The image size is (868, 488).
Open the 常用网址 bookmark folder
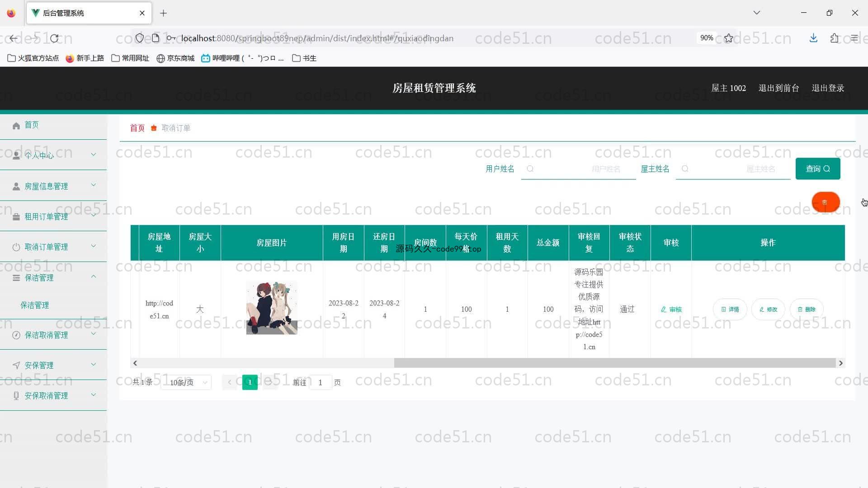click(x=130, y=58)
